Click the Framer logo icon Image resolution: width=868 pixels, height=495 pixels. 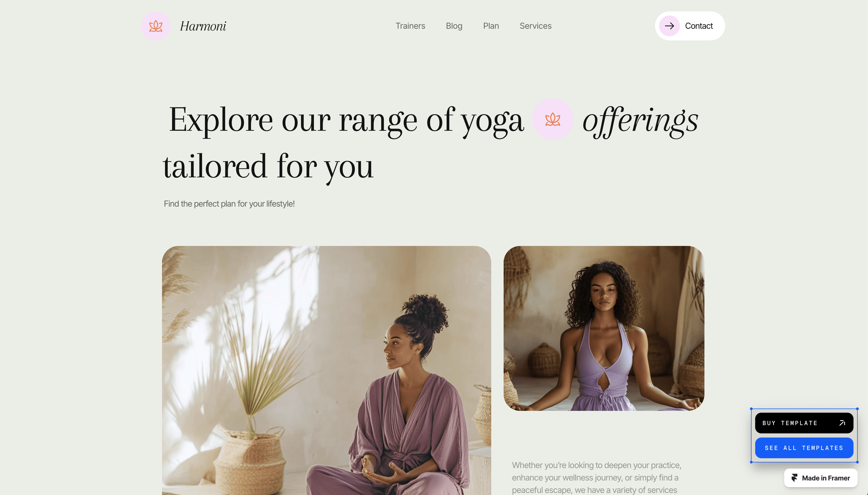click(794, 478)
